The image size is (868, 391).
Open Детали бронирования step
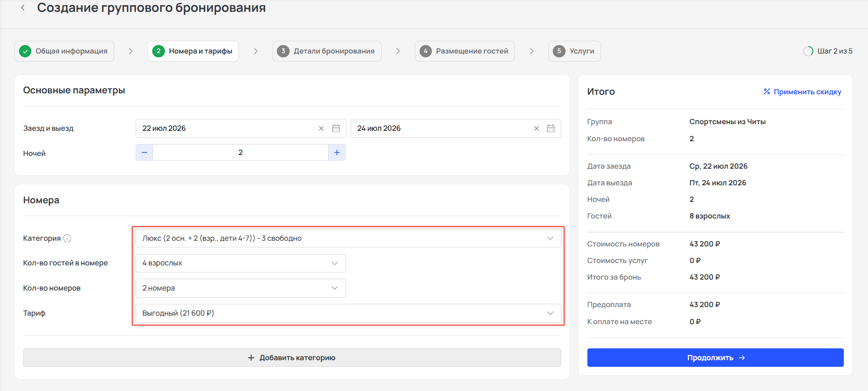327,51
